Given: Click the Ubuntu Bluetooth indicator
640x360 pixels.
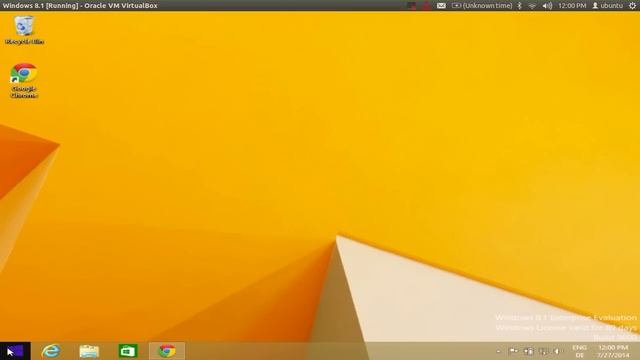Looking at the screenshot, I should click(x=520, y=6).
